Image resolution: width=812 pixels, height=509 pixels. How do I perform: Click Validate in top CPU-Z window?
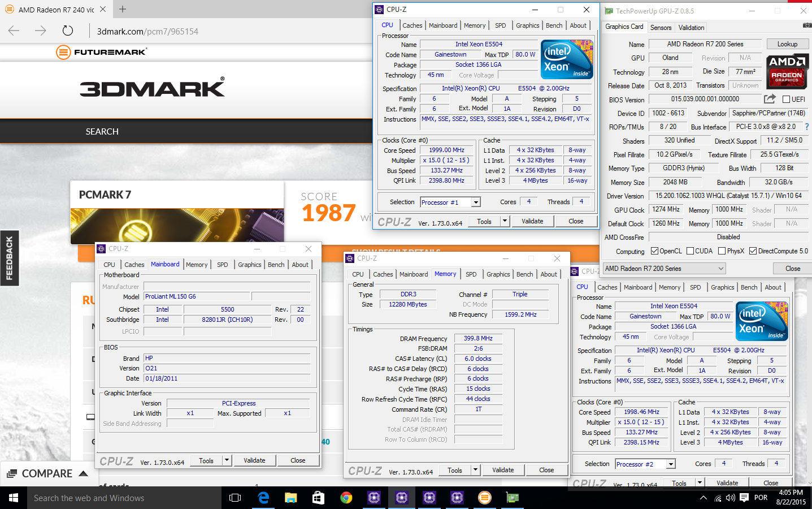[532, 221]
